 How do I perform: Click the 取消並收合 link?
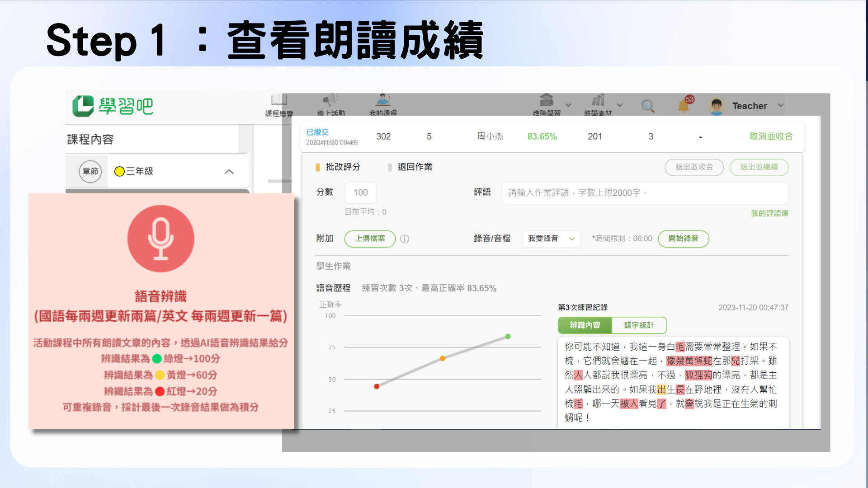click(x=771, y=136)
